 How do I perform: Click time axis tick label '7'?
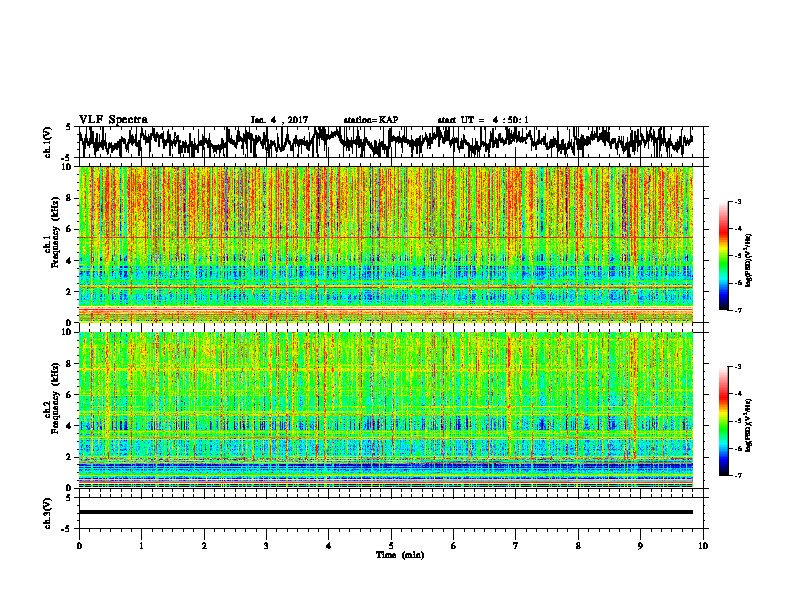coord(516,546)
